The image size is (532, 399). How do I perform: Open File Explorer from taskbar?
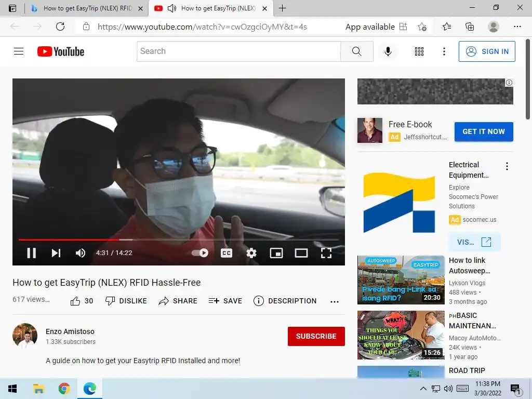[x=38, y=389]
